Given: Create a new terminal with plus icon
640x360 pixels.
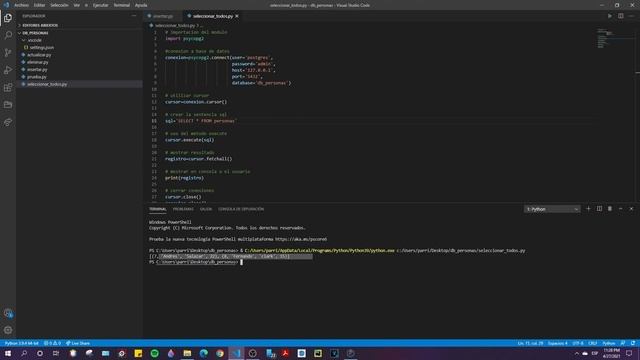Looking at the screenshot, I should point(588,209).
